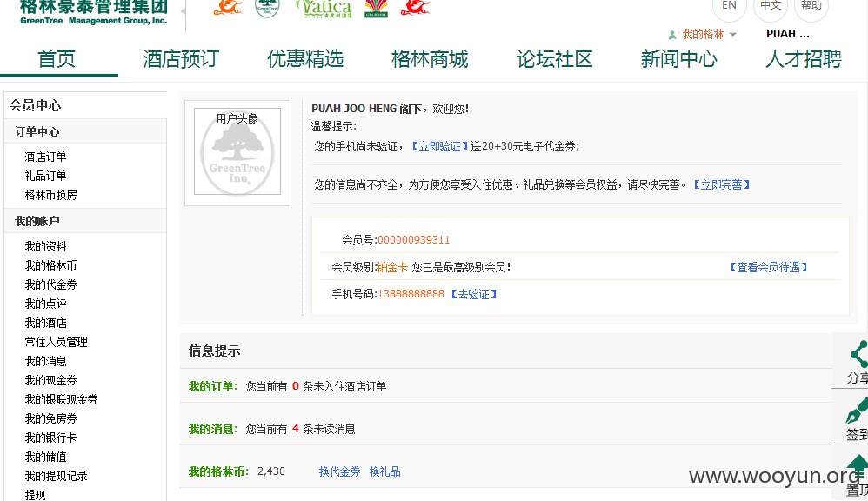Open 我的免房券 in the sidebar
Image resolution: width=868 pixels, height=501 pixels.
point(51,418)
